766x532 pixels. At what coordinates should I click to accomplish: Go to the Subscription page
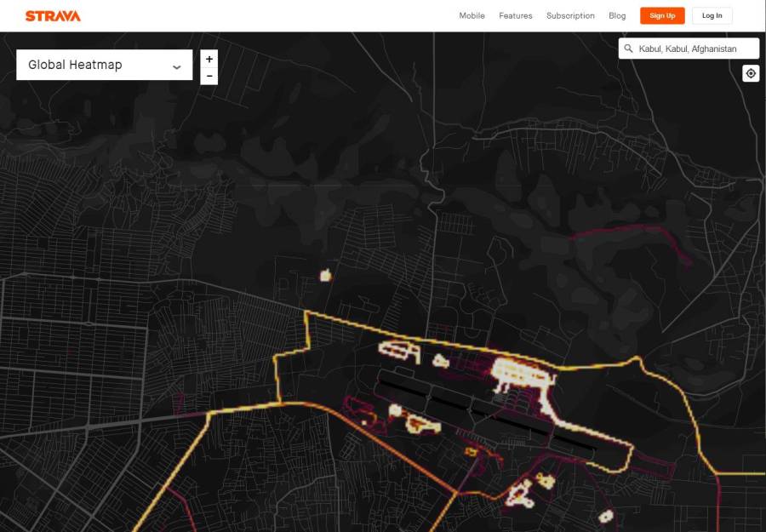[x=570, y=15]
